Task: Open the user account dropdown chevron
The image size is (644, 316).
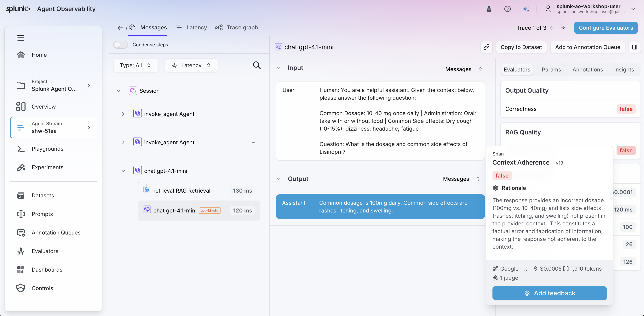Action: pyautogui.click(x=633, y=9)
